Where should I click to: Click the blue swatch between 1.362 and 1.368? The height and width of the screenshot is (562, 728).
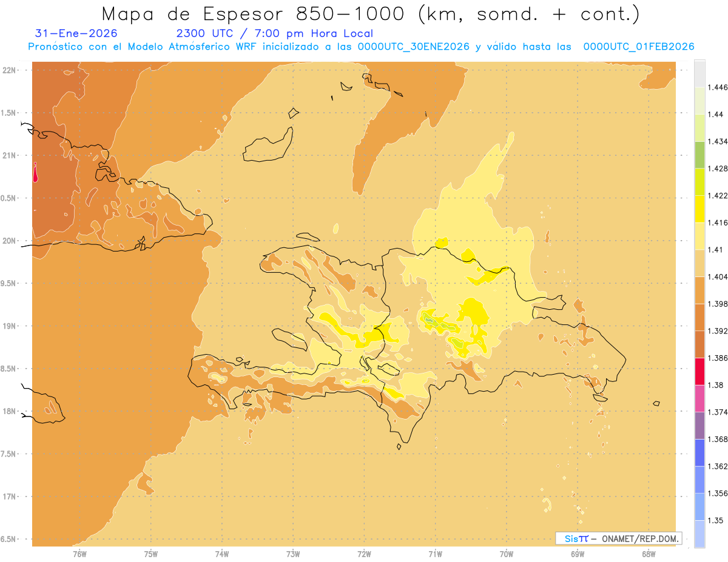coord(699,452)
